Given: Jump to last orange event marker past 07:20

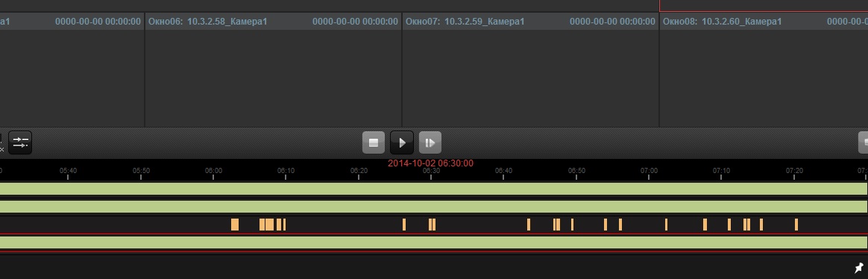Looking at the screenshot, I should pyautogui.click(x=796, y=225).
